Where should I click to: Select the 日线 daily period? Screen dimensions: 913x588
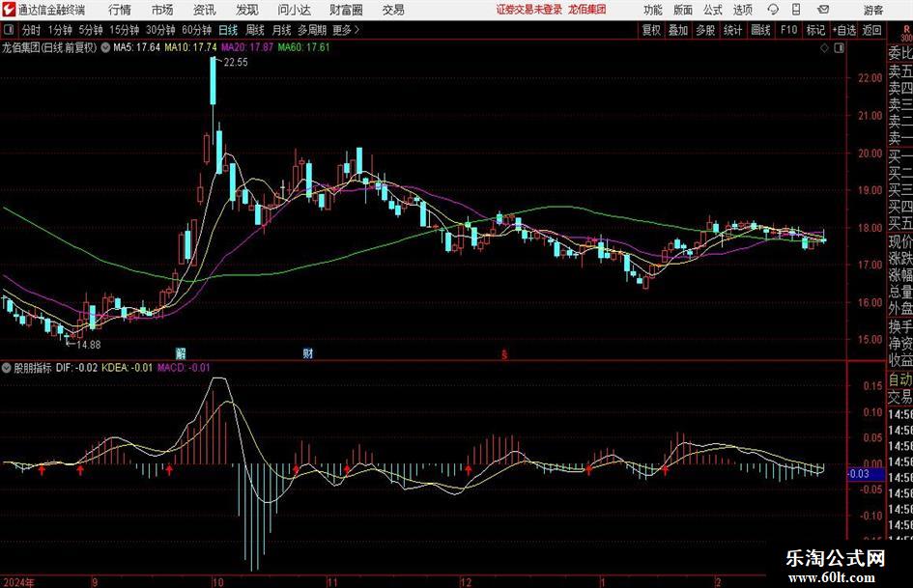(228, 30)
